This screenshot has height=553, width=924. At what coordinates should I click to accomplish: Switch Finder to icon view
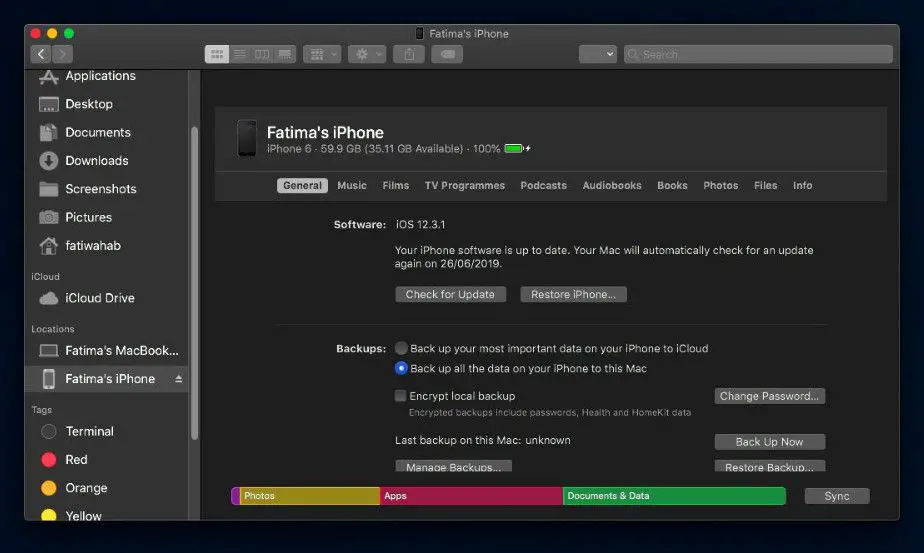[x=217, y=54]
